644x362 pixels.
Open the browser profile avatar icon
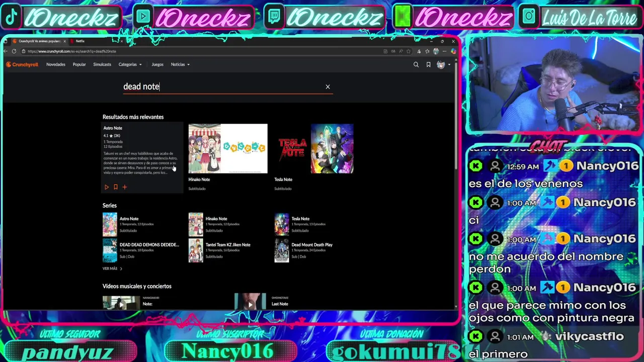(x=436, y=51)
